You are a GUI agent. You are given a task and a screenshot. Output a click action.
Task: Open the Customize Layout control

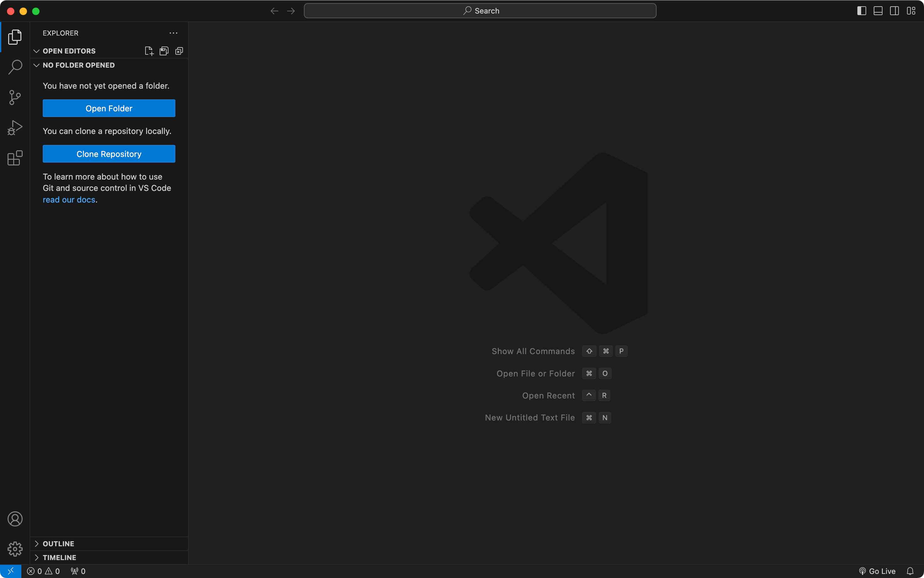tap(911, 11)
